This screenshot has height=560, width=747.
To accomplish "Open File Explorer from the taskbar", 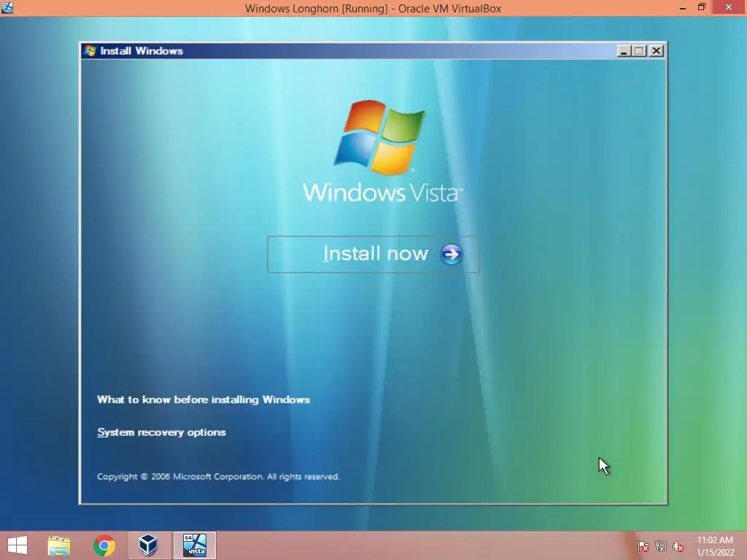I will [x=59, y=545].
